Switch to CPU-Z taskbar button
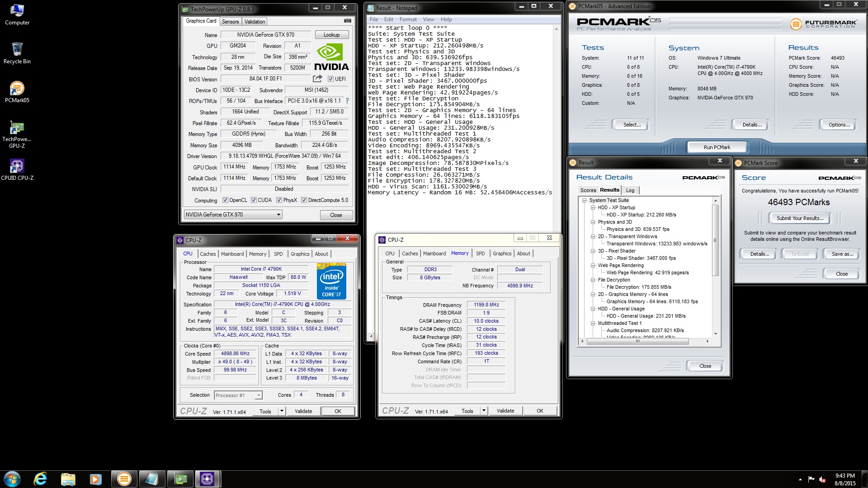Screen dimensions: 868x488 (208, 479)
